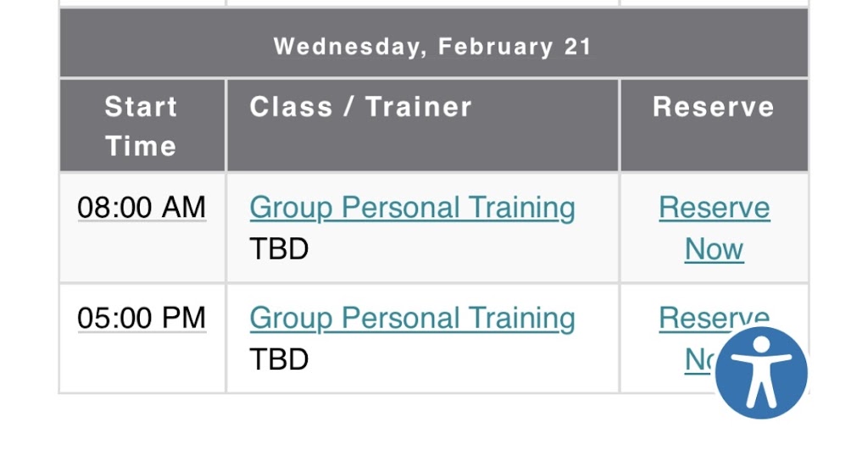The width and height of the screenshot is (868, 473).
Task: Select the 05:00 PM start time
Action: pyautogui.click(x=142, y=318)
